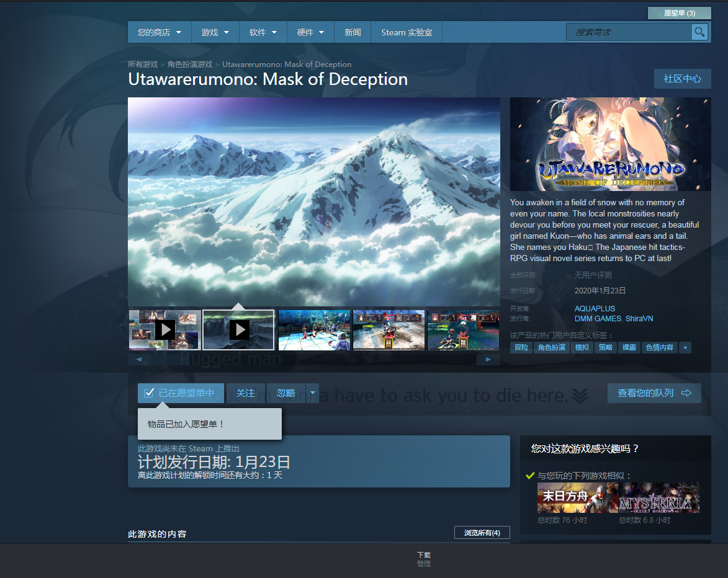Select the fifth screenshot thumbnail

click(464, 330)
